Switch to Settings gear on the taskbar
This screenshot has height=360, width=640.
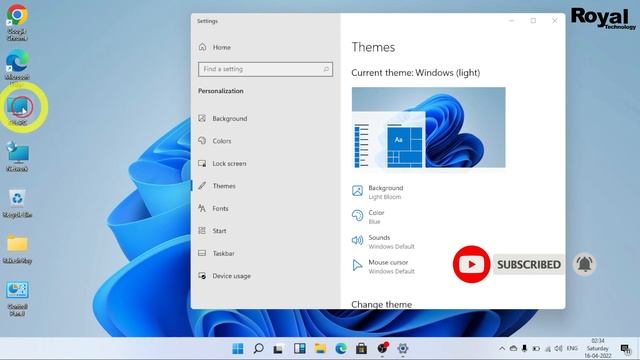click(403, 349)
